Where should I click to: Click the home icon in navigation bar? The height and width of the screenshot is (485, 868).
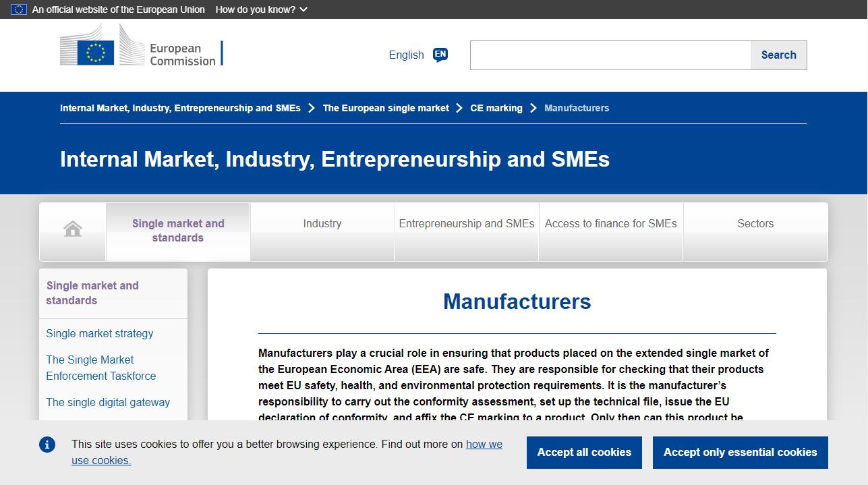[x=73, y=229]
